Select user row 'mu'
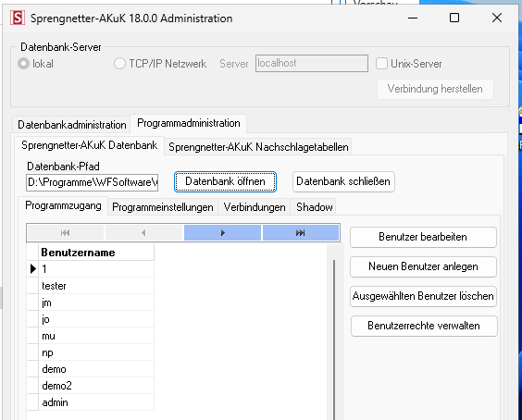Viewport: 522px width, 420px height. (96, 336)
